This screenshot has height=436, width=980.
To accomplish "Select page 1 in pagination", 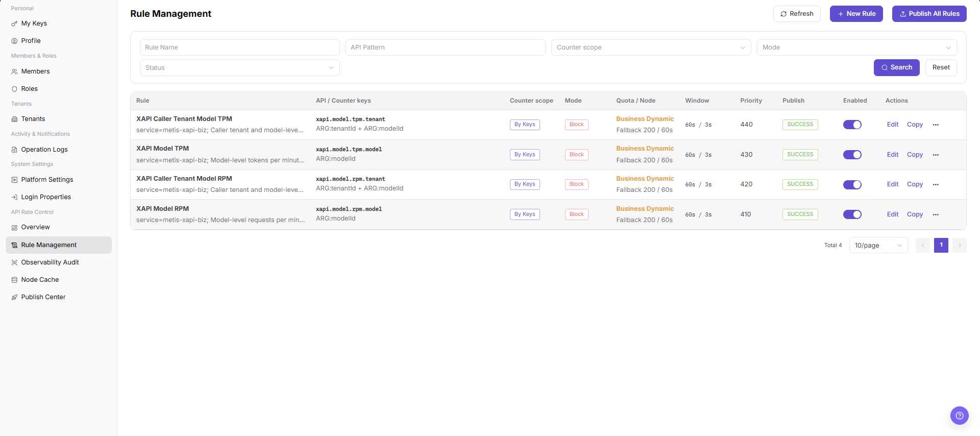I will coord(941,245).
